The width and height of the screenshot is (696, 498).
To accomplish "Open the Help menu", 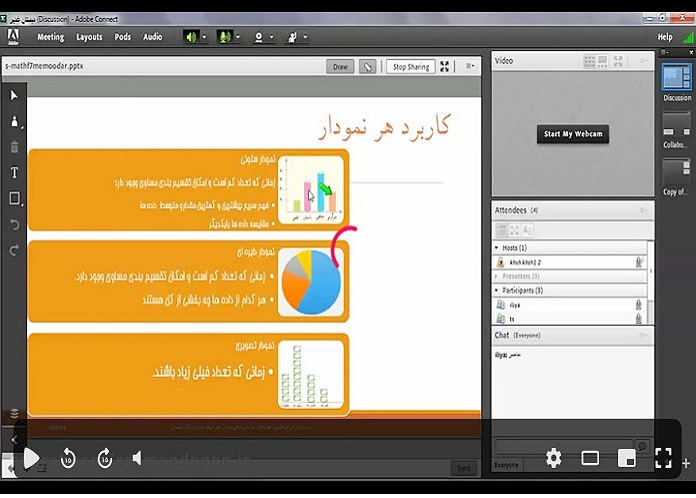I will tap(665, 37).
